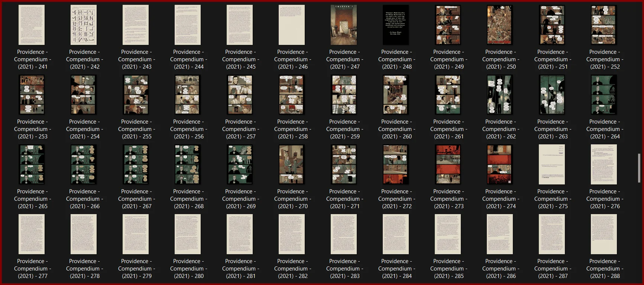Image resolution: width=644 pixels, height=285 pixels.
Task: Choose the page 272 thumbnail
Action: click(396, 164)
